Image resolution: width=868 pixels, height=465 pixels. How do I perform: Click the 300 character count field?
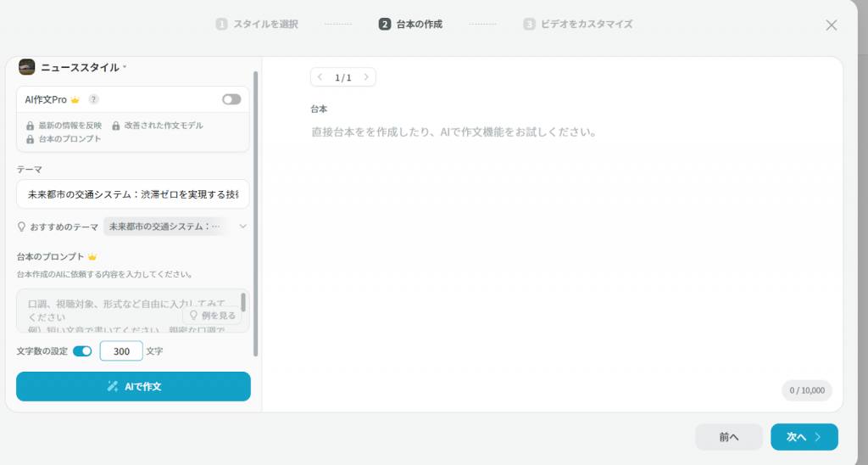[x=121, y=351]
